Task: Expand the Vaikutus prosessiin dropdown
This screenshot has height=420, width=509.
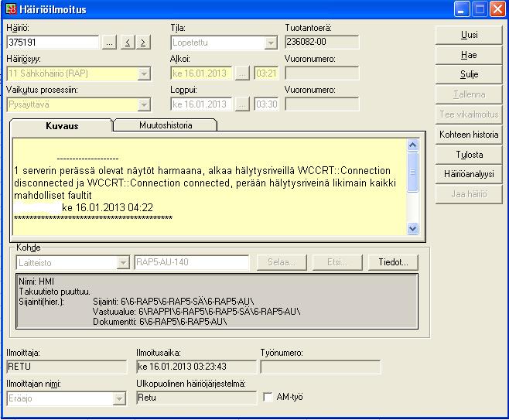Action: (143, 104)
